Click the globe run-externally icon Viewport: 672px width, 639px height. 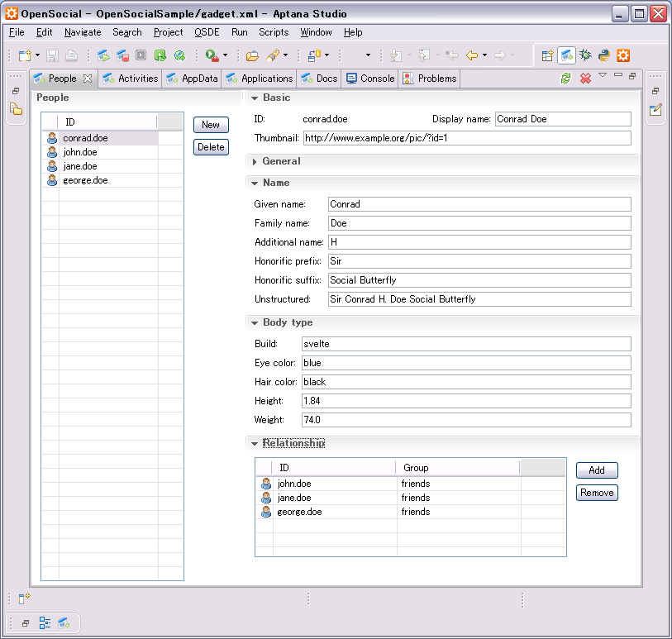click(x=179, y=55)
